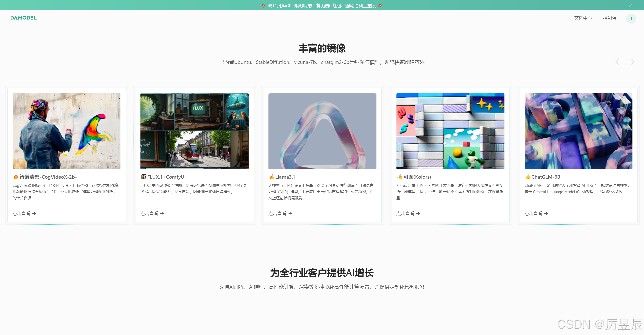644x335 pixels.
Task: Show previous images with the left arrow
Action: point(617,62)
